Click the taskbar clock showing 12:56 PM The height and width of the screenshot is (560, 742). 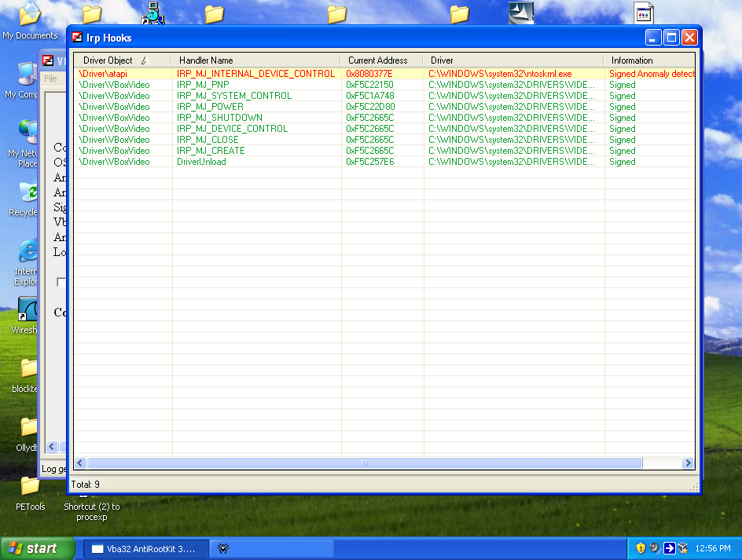[x=713, y=549]
